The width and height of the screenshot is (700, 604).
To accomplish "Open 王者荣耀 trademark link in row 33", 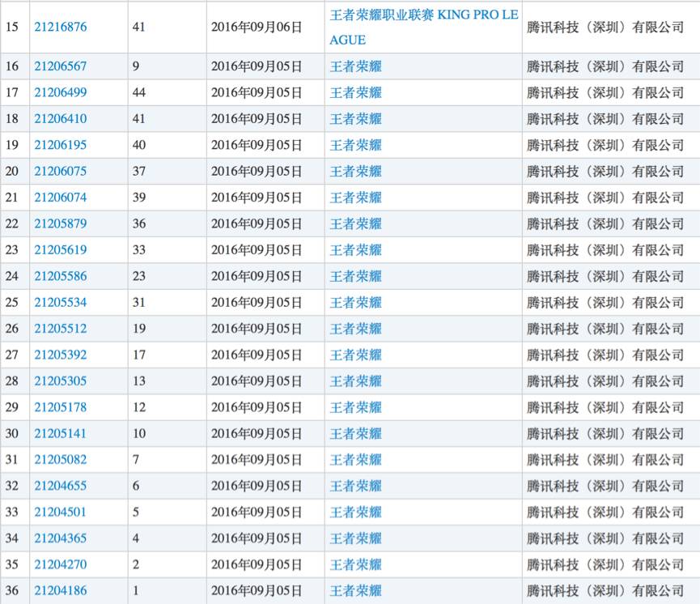I will click(356, 513).
